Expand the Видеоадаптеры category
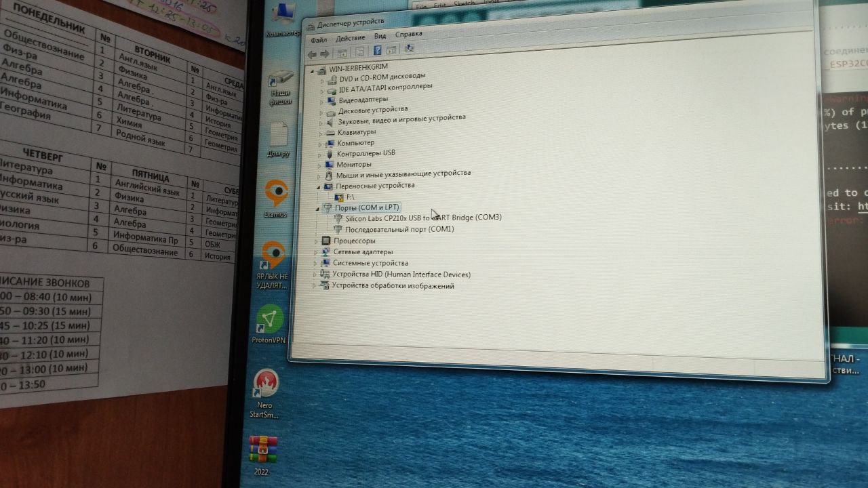 point(322,102)
